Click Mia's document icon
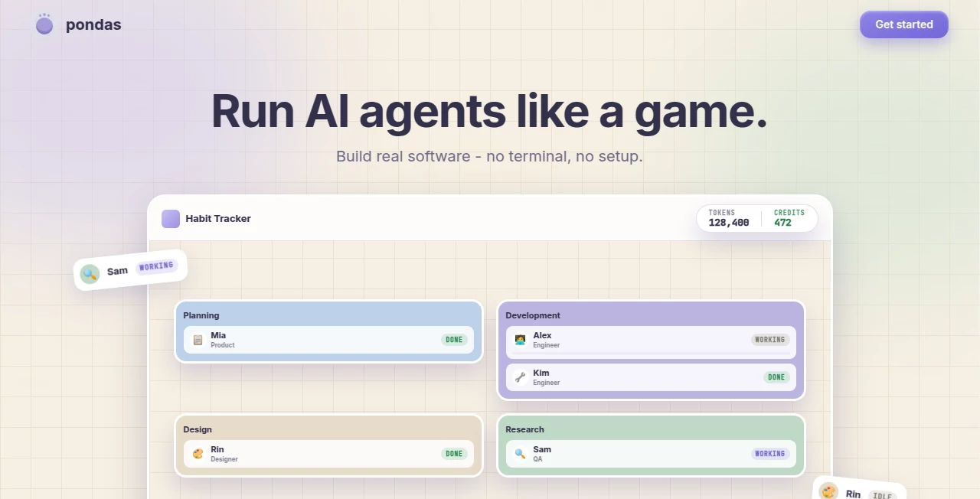This screenshot has width=980, height=499. pos(198,340)
